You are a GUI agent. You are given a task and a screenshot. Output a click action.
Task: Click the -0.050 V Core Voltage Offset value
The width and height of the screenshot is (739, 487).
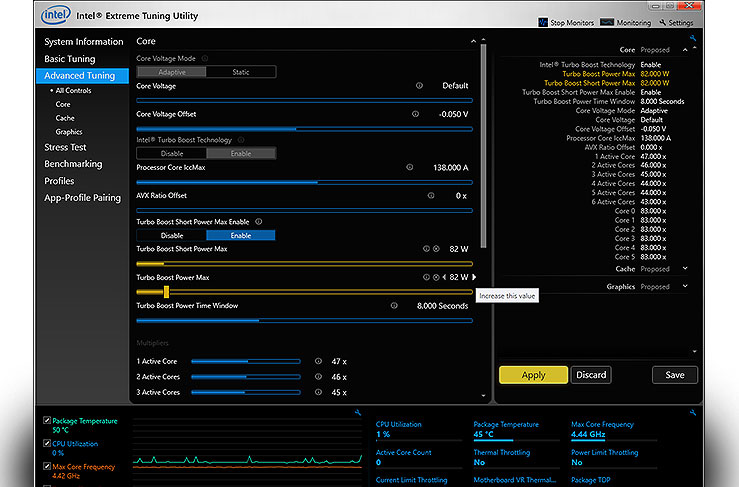point(453,114)
